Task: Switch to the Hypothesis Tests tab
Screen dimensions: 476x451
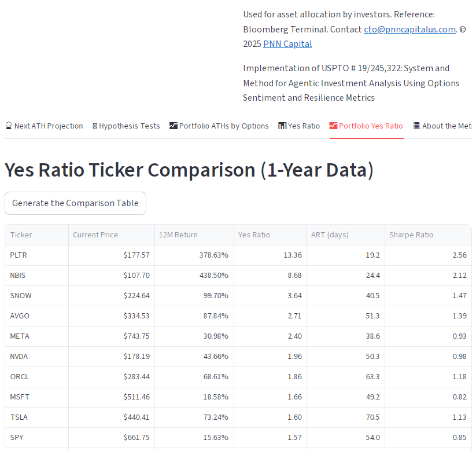Action: pos(126,126)
